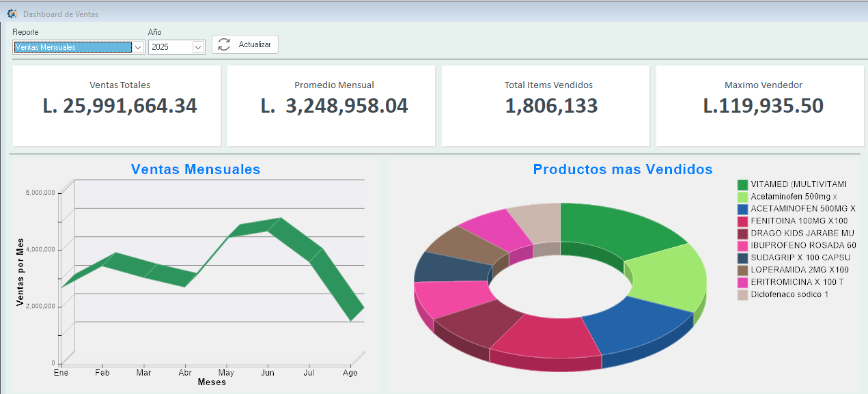Click the Dashboard de Ventas window icon
This screenshot has height=394, width=868.
pos(12,14)
